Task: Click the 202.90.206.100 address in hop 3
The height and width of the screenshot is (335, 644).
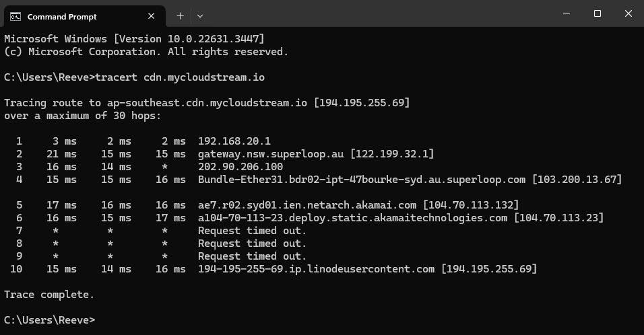Action: click(x=240, y=167)
